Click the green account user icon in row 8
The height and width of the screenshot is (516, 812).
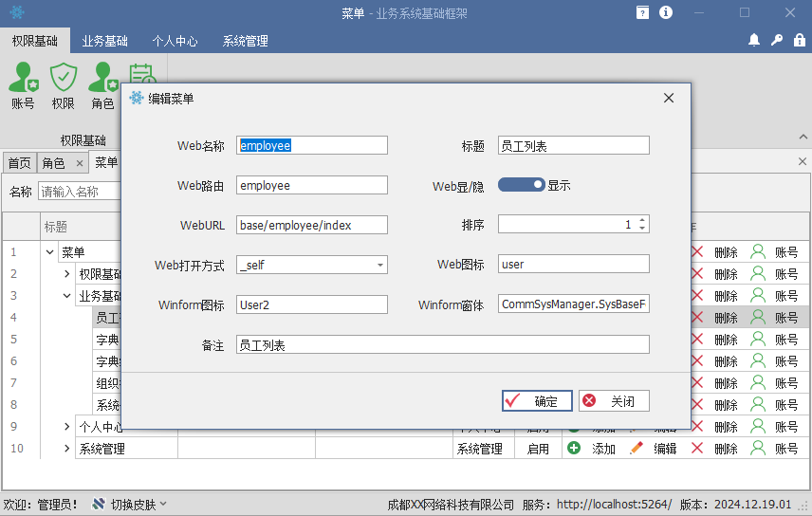click(758, 404)
